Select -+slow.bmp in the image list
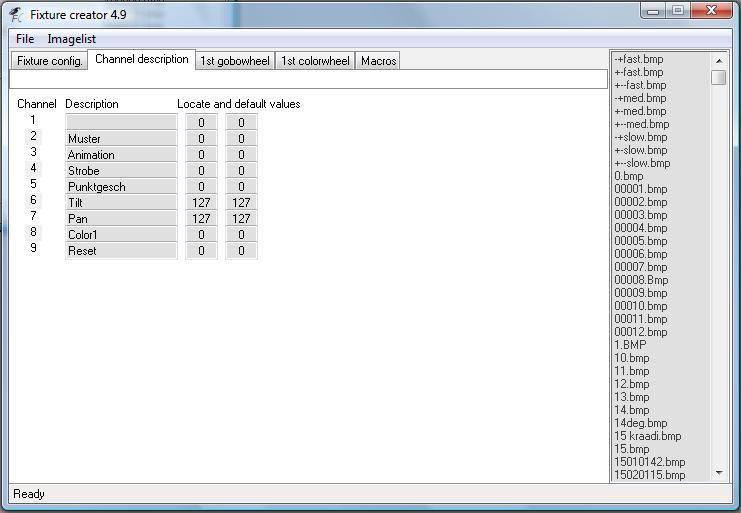The height and width of the screenshot is (513, 741). point(641,137)
